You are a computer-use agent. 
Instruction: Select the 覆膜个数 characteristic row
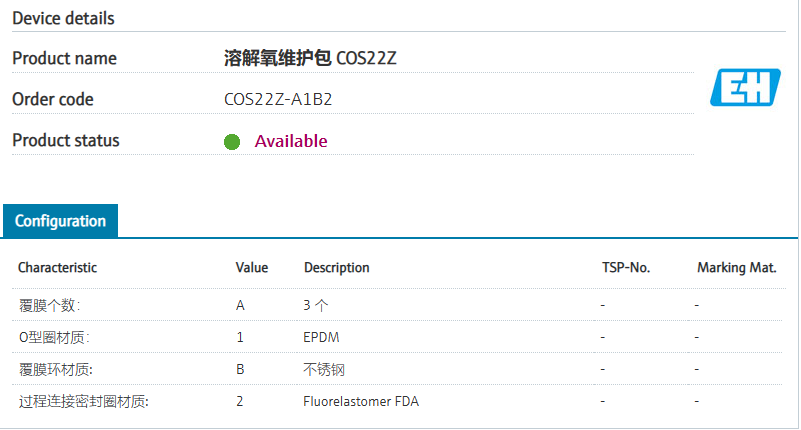coord(49,305)
